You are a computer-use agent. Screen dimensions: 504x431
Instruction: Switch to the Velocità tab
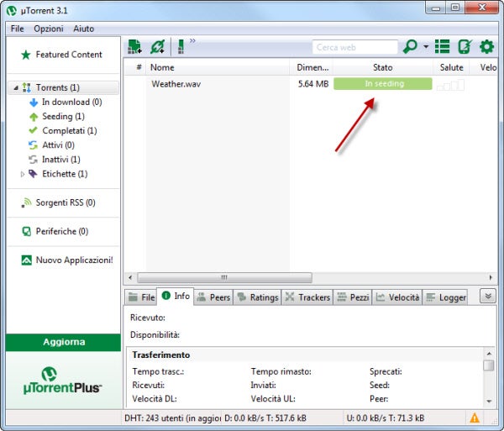(397, 297)
